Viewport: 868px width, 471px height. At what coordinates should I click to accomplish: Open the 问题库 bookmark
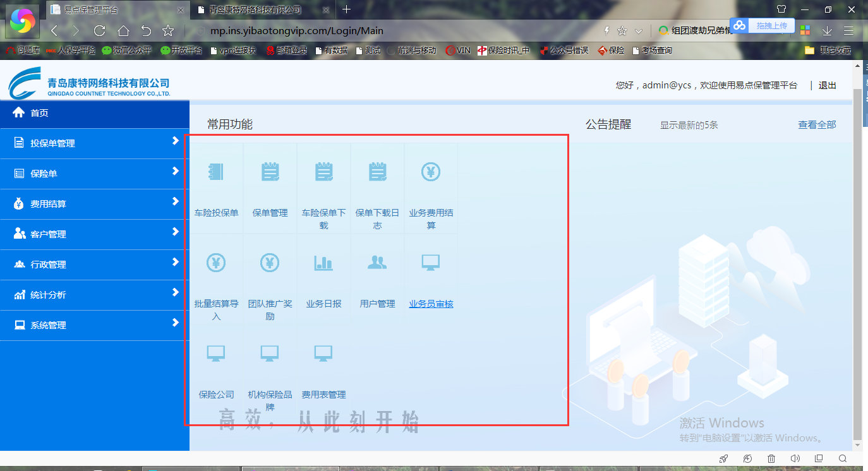pyautogui.click(x=23, y=51)
